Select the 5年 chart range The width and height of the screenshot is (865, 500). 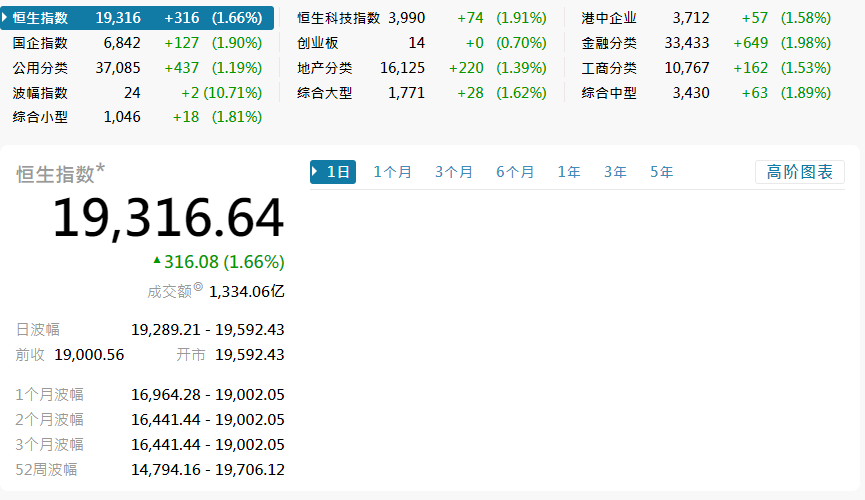click(661, 172)
